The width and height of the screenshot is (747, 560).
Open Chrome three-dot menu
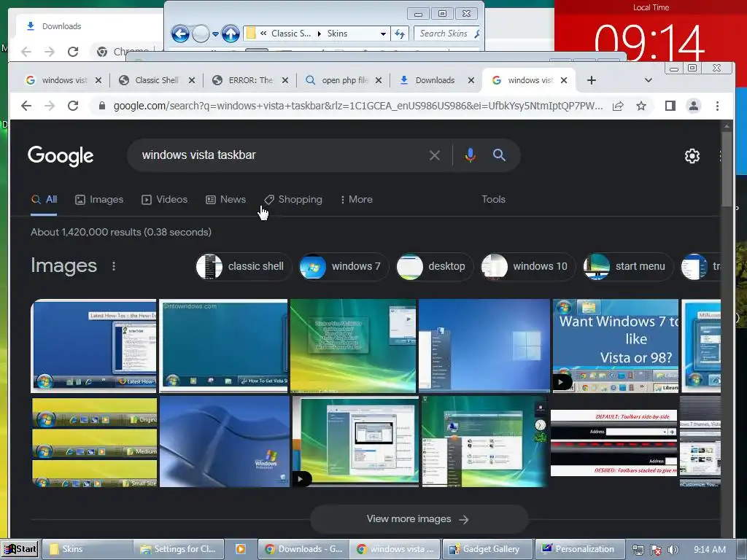[x=717, y=106]
